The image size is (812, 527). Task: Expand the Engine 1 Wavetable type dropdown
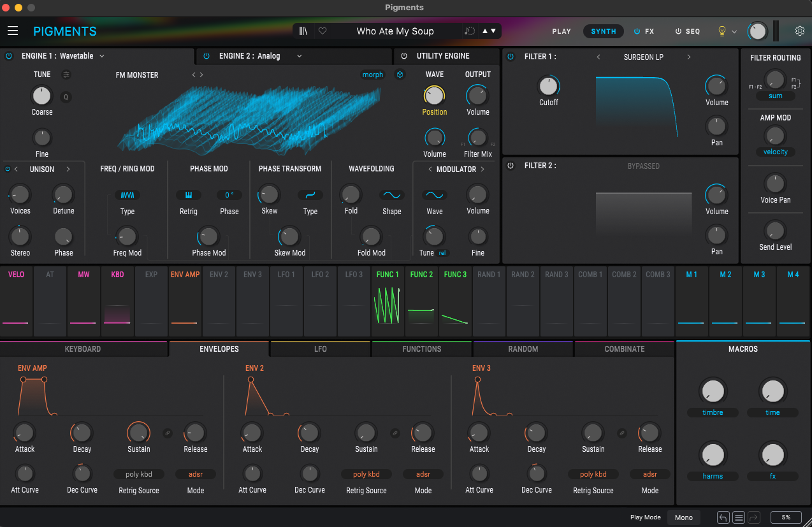click(102, 56)
